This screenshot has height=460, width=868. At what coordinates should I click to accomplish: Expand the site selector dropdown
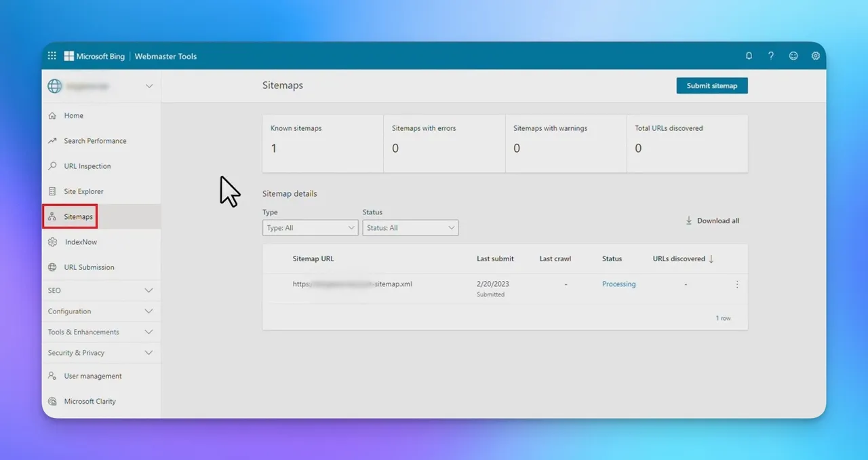(149, 86)
